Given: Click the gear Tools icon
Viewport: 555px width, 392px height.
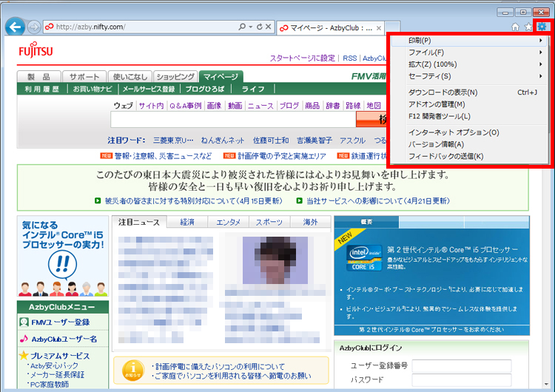Looking at the screenshot, I should tap(542, 27).
